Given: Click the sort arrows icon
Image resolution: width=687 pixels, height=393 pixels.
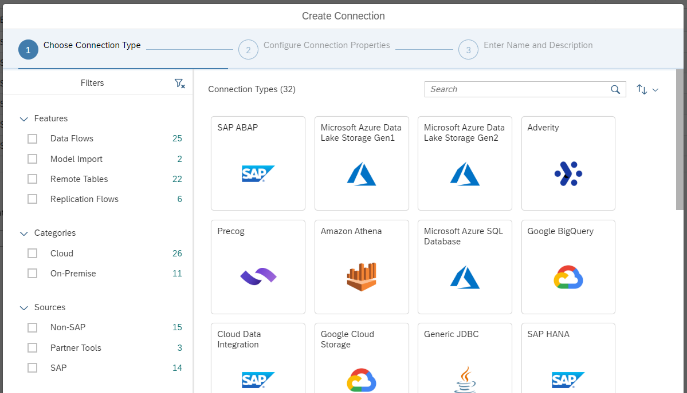Looking at the screenshot, I should click(642, 89).
